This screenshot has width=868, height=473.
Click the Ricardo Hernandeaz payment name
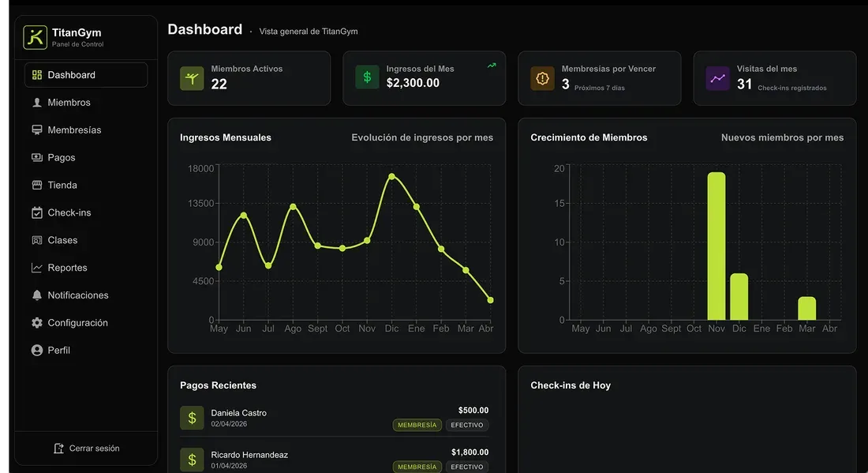pyautogui.click(x=249, y=456)
